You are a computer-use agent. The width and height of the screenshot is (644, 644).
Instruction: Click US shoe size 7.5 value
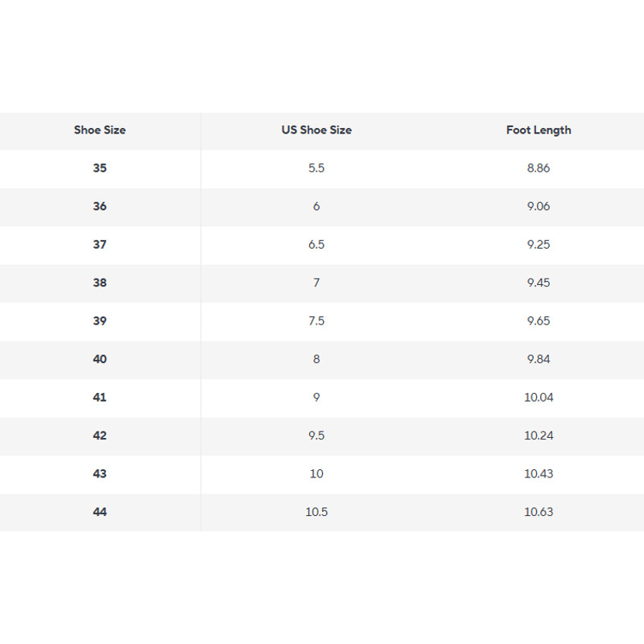tap(316, 321)
